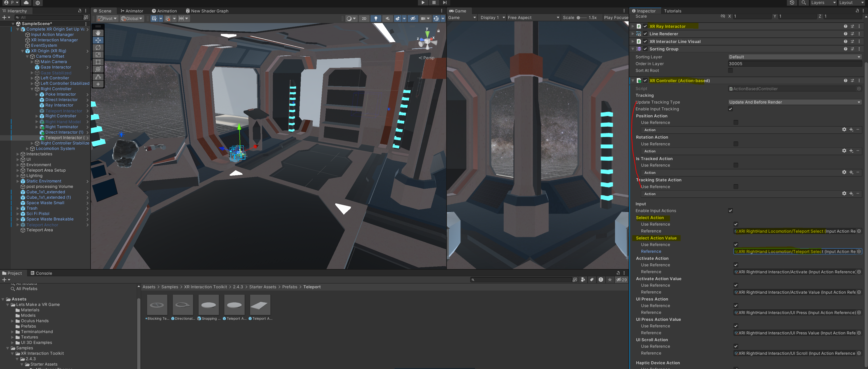Switch to the Console tab
Image resolution: width=868 pixels, height=369 pixels.
pyautogui.click(x=41, y=273)
